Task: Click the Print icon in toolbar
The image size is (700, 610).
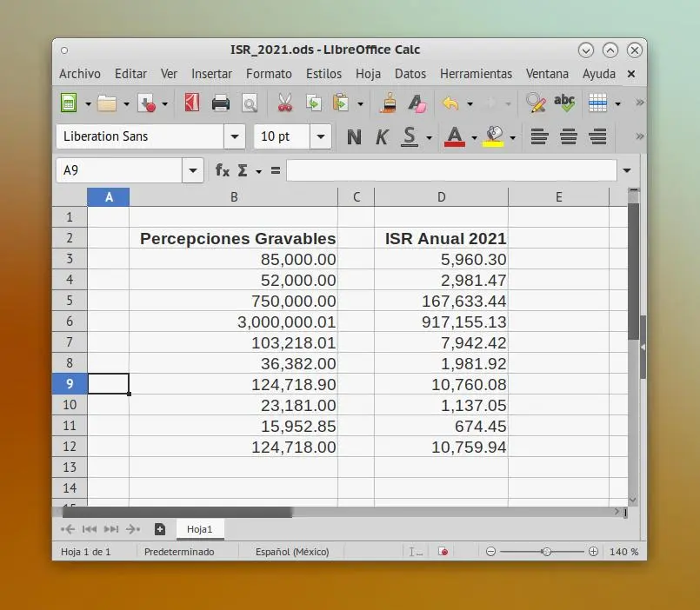Action: pos(221,104)
